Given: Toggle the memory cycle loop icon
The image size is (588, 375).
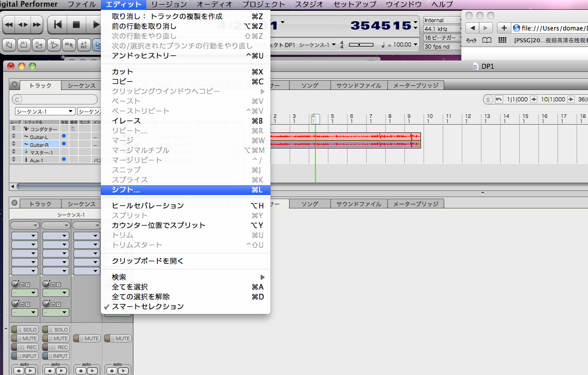Looking at the screenshot, I should [x=39, y=45].
